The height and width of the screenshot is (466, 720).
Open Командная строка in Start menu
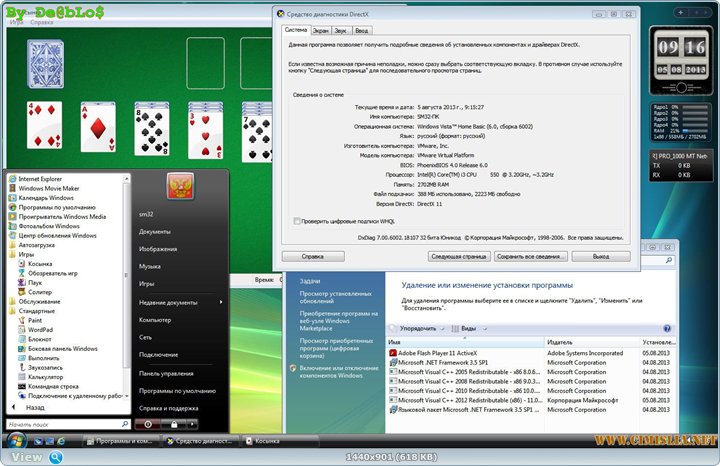click(x=53, y=386)
